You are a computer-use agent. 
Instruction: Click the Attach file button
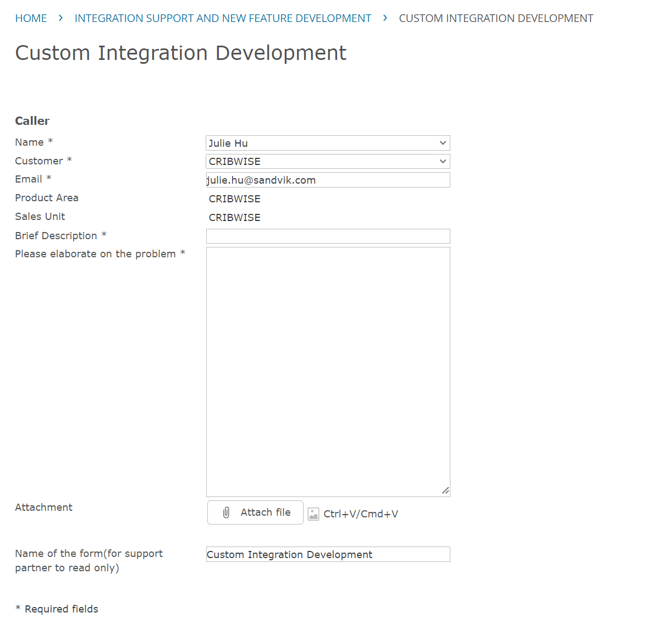[x=255, y=512]
